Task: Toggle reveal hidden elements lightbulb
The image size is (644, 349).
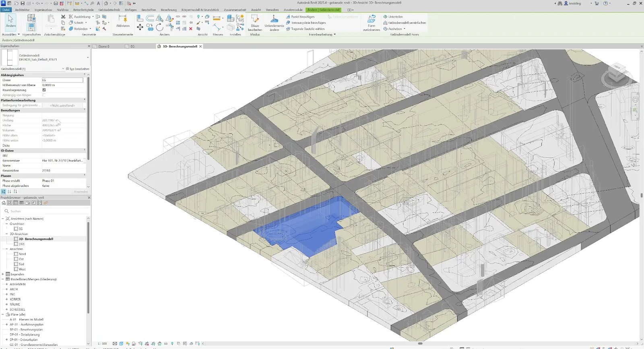Action: click(172, 343)
